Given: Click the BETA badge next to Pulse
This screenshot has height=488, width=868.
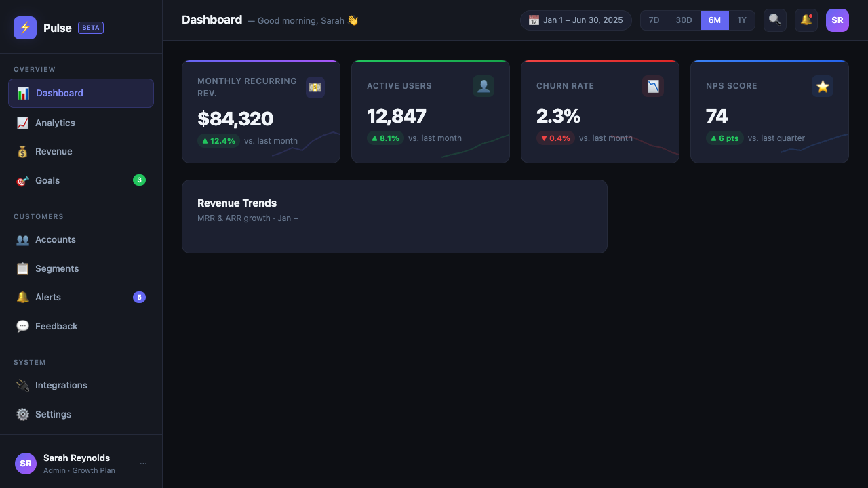Looking at the screenshot, I should point(91,28).
